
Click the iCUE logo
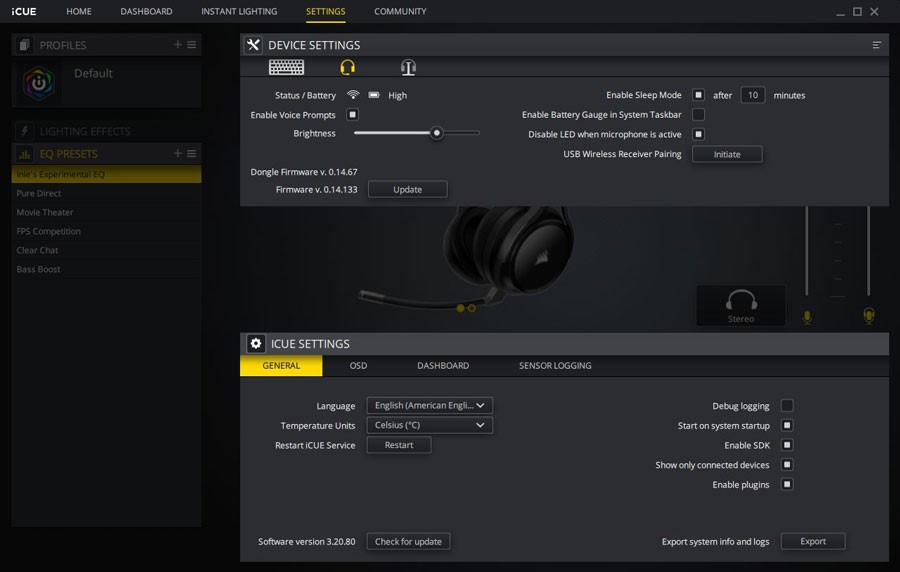(x=24, y=11)
